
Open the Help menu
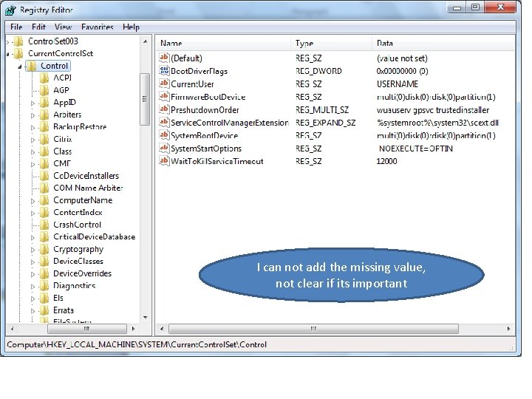131,27
